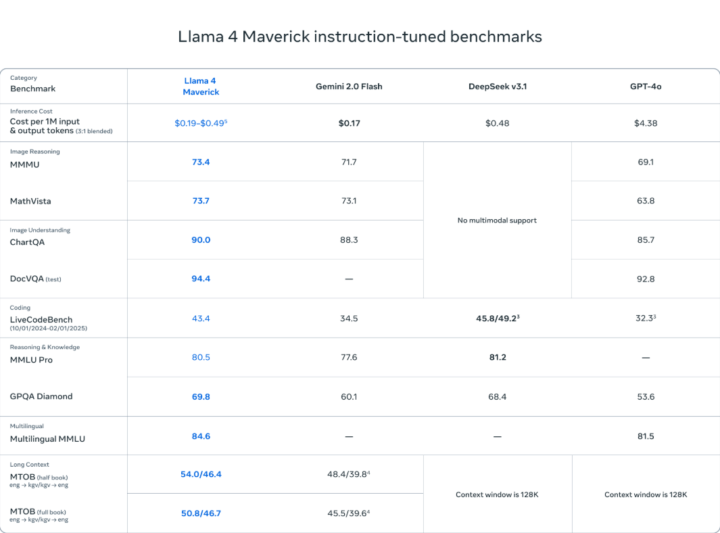Image resolution: width=720 pixels, height=533 pixels.
Task: Click the 'LiveCodeBench' benchmark label
Action: click(41, 320)
